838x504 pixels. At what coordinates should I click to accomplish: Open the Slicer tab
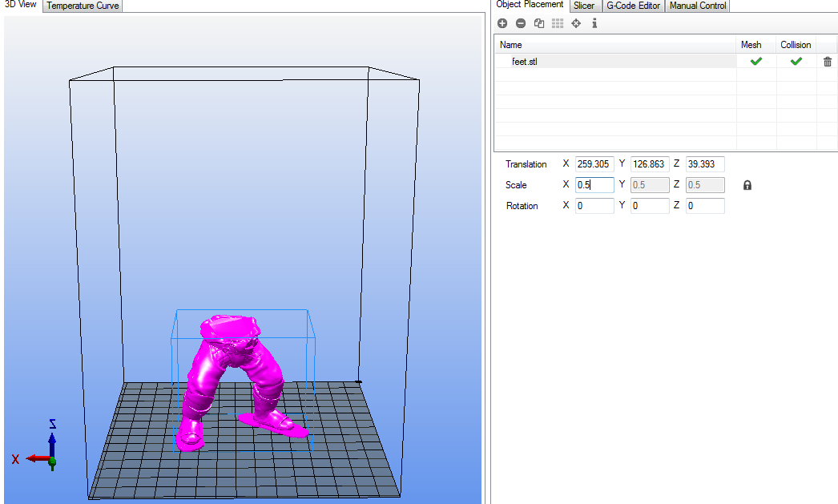[584, 6]
